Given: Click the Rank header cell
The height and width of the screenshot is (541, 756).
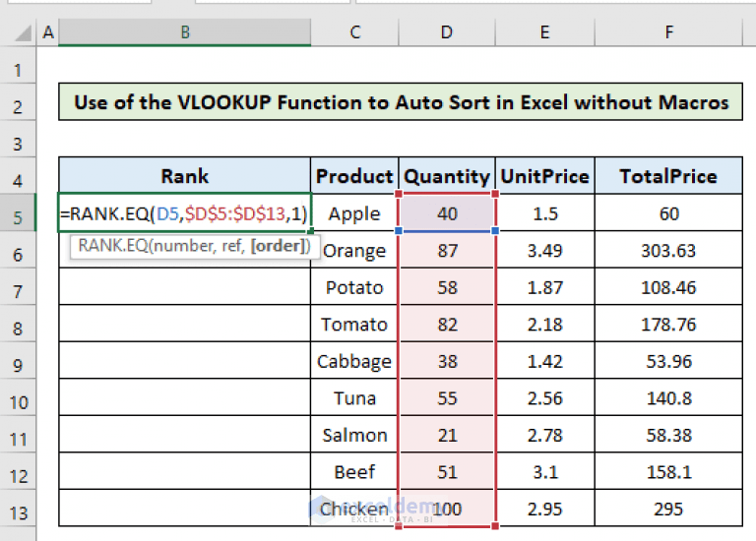Looking at the screenshot, I should coord(185,176).
